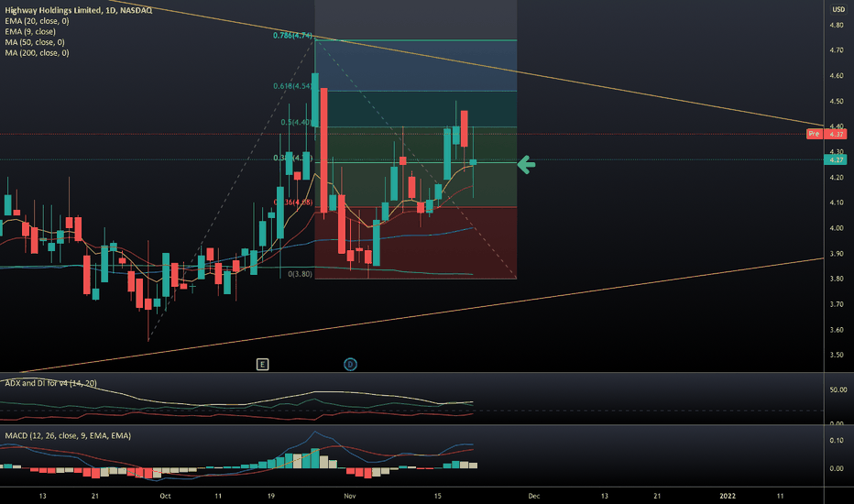Select the MA (50, close, 0) indicator label
Viewport: 854px width, 504px height.
[x=35, y=42]
